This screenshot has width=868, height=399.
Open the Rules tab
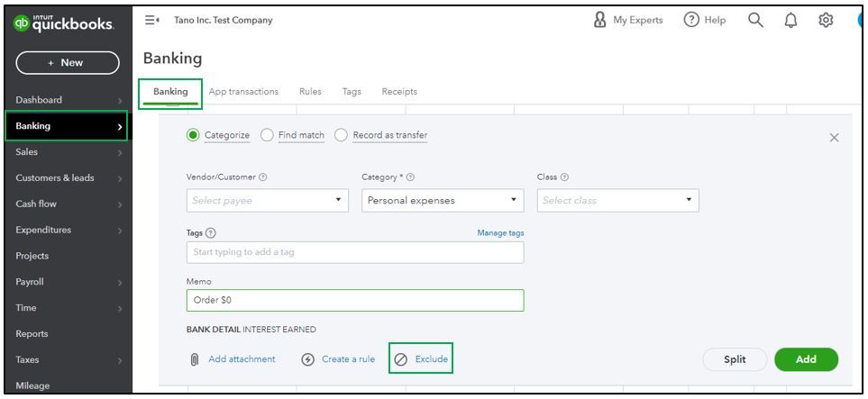(x=310, y=91)
